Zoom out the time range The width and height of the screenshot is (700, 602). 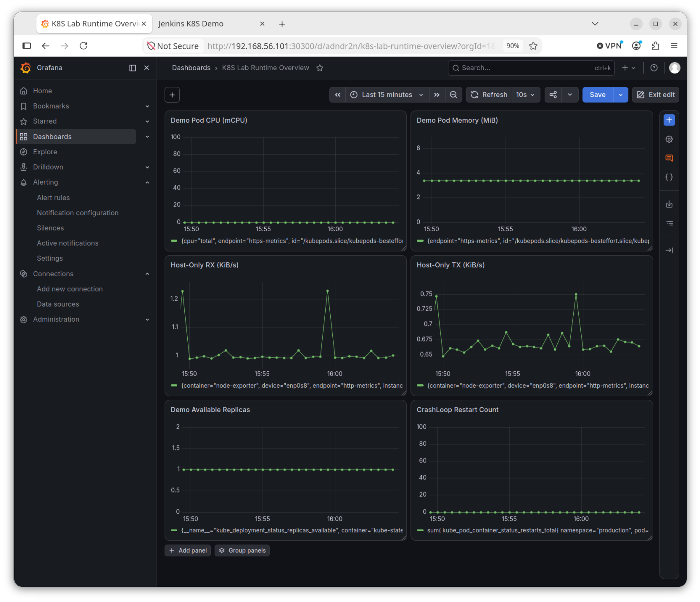point(453,95)
